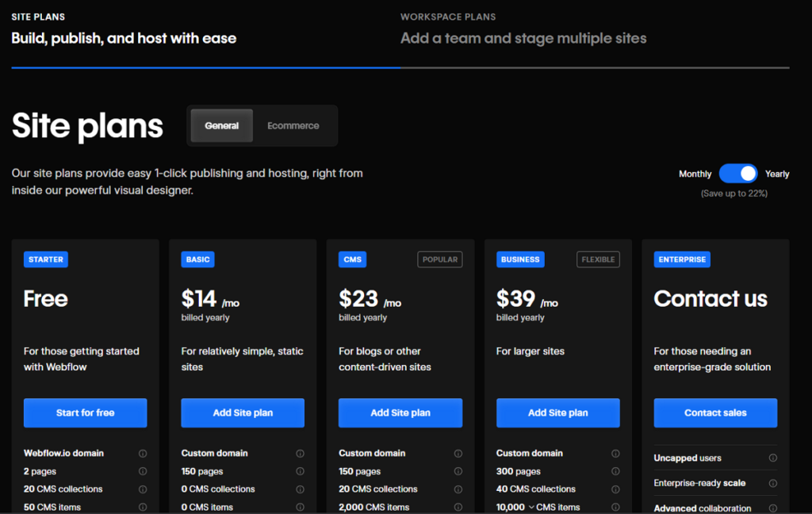Click the POPULAR tag

(439, 259)
